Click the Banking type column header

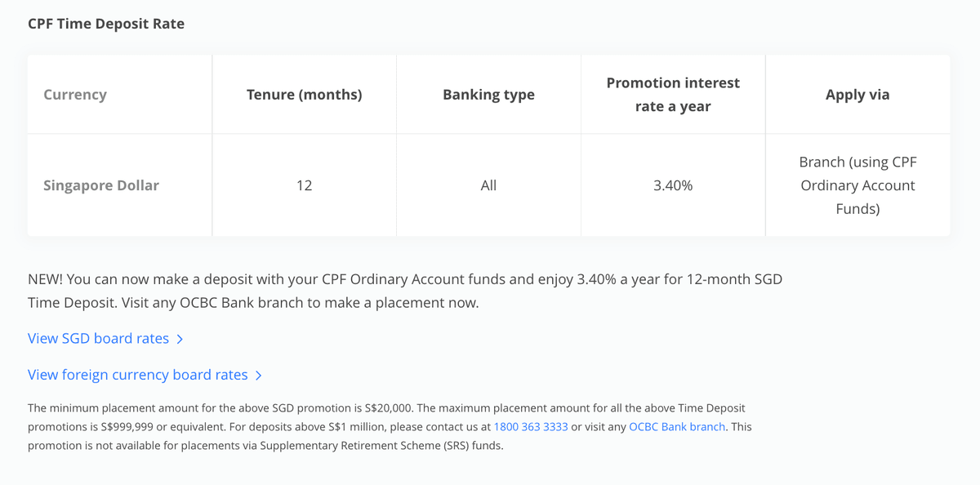pyautogui.click(x=488, y=94)
